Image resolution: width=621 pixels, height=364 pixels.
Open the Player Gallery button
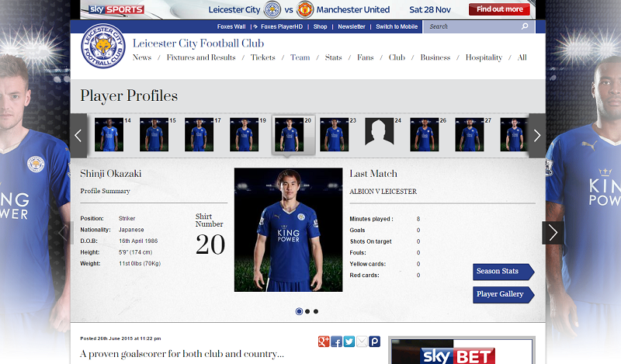[x=503, y=295]
